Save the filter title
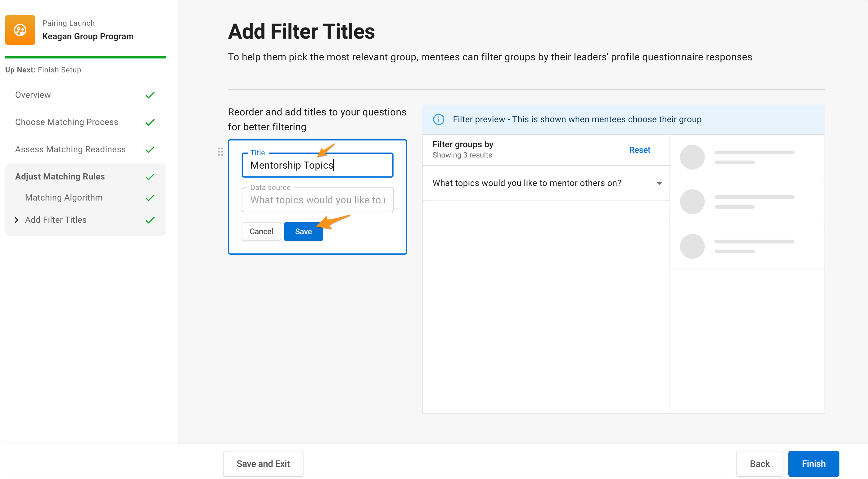Viewport: 868px width, 479px height. tap(303, 232)
